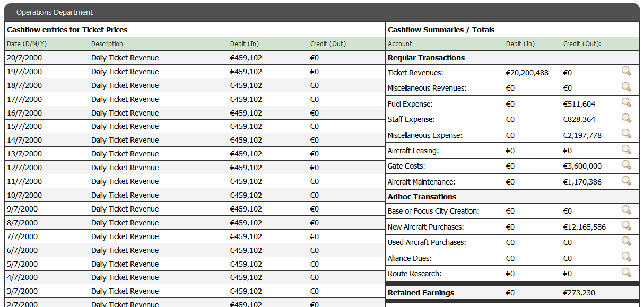This screenshot has width=644, height=307.
Task: Inspect New Aircraft Purchases magnifier icon
Action: pos(626,225)
